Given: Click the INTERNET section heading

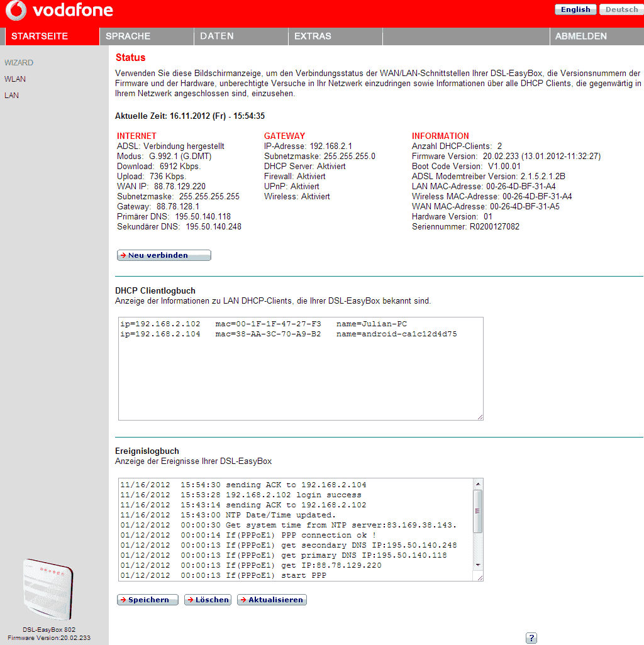Looking at the screenshot, I should point(136,136).
